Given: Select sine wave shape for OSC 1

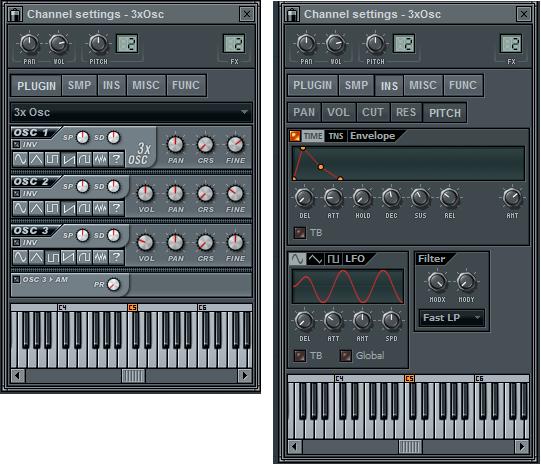Looking at the screenshot, I should click(x=20, y=159).
